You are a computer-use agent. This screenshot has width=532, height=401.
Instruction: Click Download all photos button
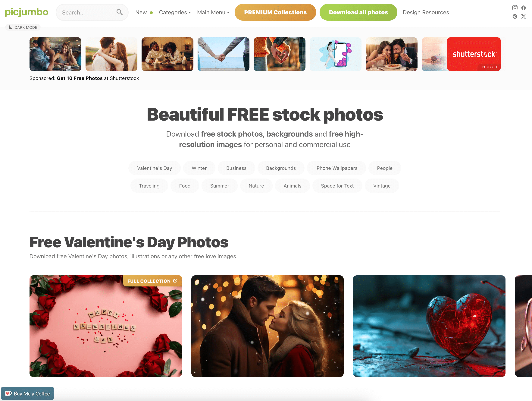(358, 12)
